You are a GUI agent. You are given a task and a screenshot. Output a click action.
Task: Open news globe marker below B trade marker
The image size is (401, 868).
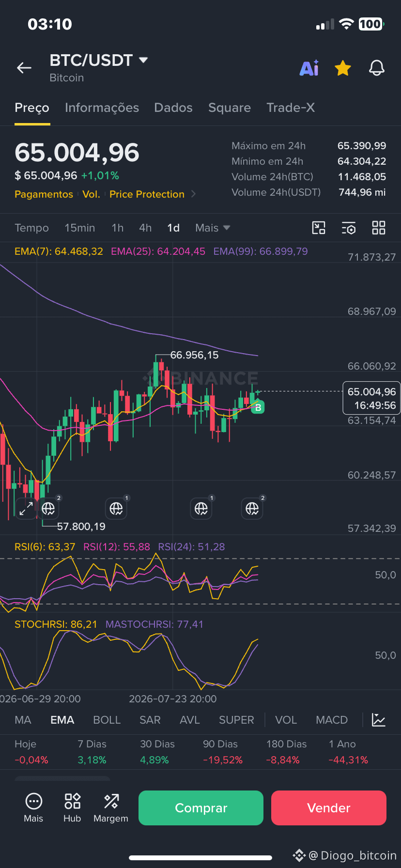tap(252, 509)
